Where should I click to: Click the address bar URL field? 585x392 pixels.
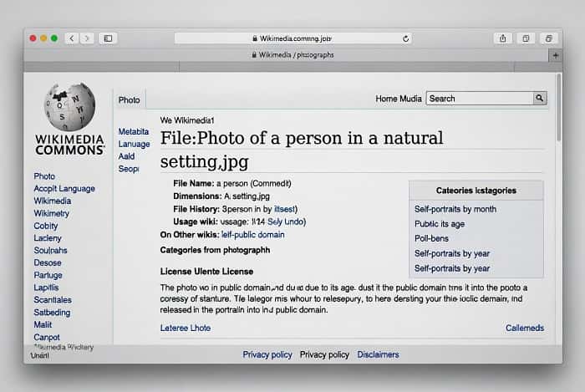coord(292,38)
